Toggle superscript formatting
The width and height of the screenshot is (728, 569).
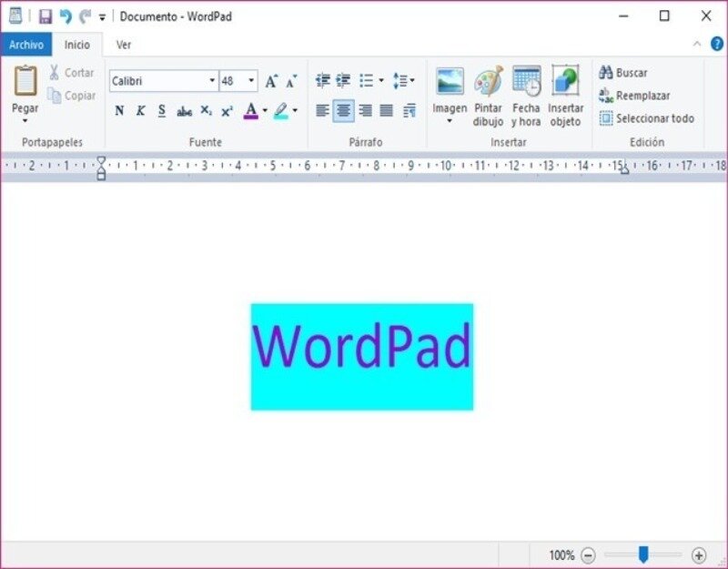227,110
